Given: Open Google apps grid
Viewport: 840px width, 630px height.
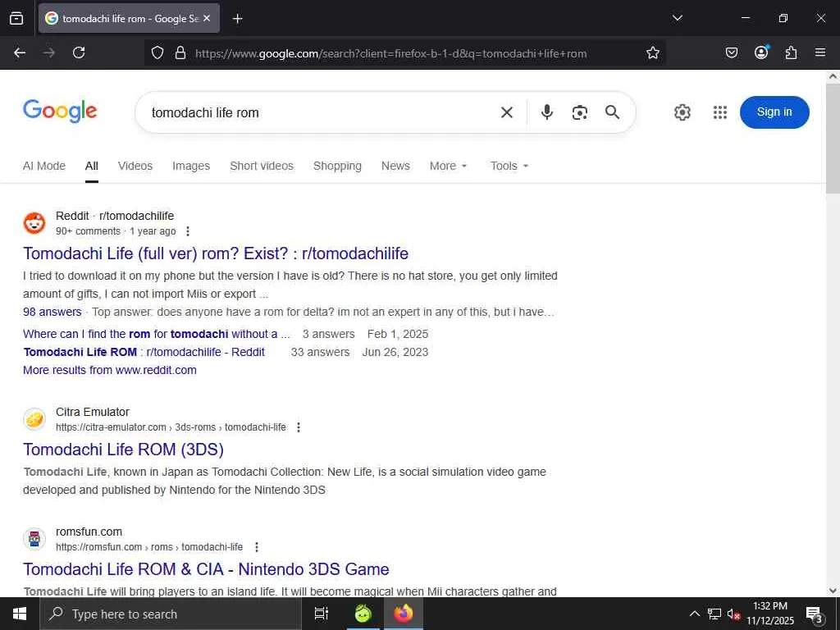Looking at the screenshot, I should coord(720,112).
